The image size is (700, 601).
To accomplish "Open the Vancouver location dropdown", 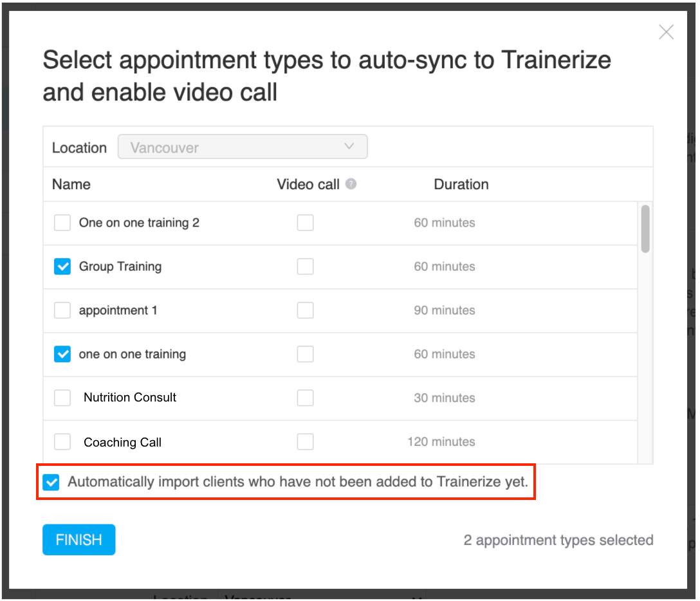I will 243,147.
